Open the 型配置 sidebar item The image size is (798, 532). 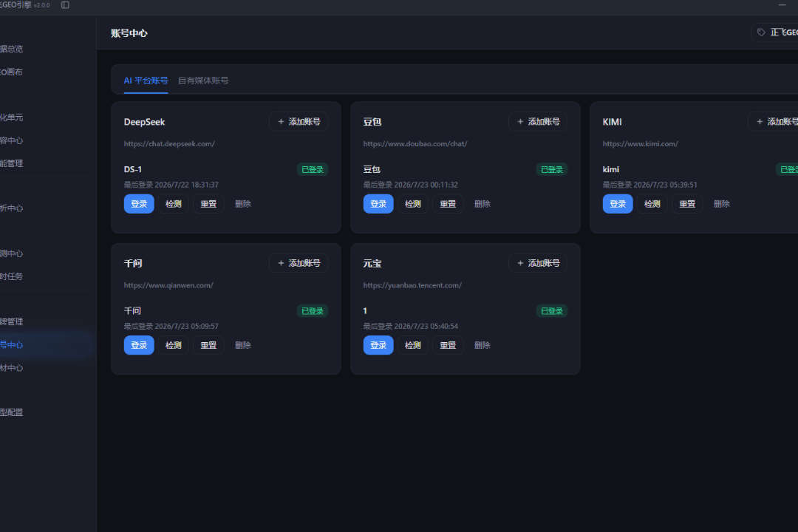click(x=11, y=412)
